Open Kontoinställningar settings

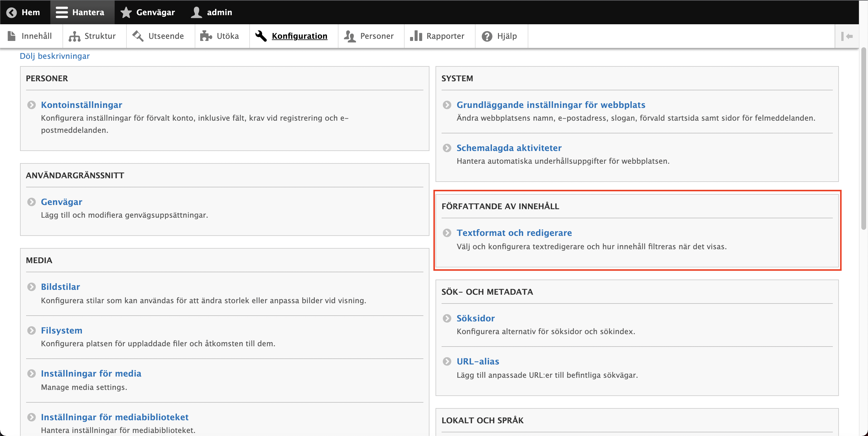(82, 105)
